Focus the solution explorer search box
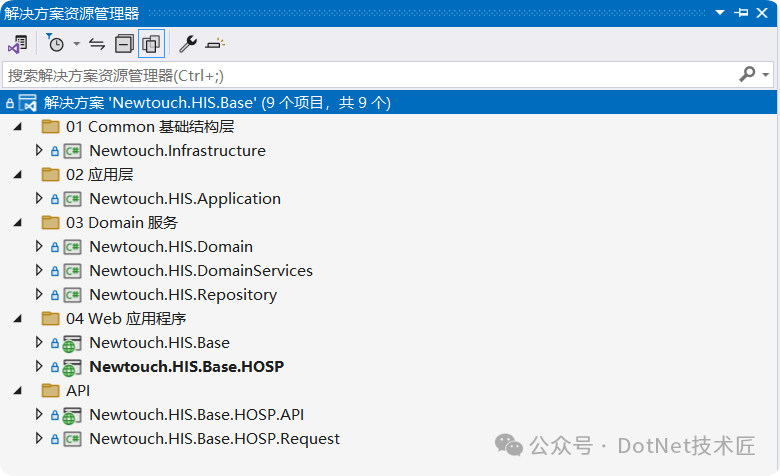The image size is (780, 476). (368, 75)
